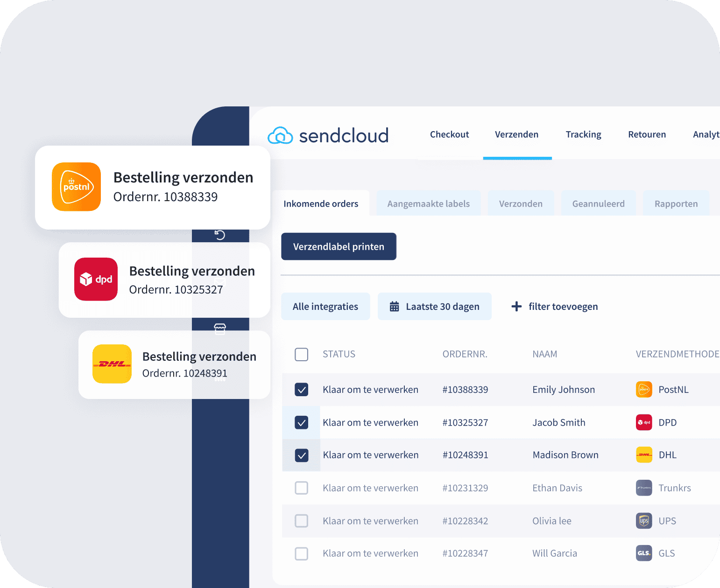Click the filter toevoegen button

(x=555, y=307)
